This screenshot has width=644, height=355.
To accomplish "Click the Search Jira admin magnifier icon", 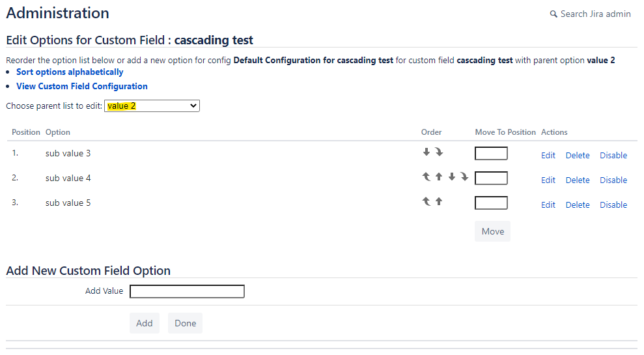I will click(553, 14).
